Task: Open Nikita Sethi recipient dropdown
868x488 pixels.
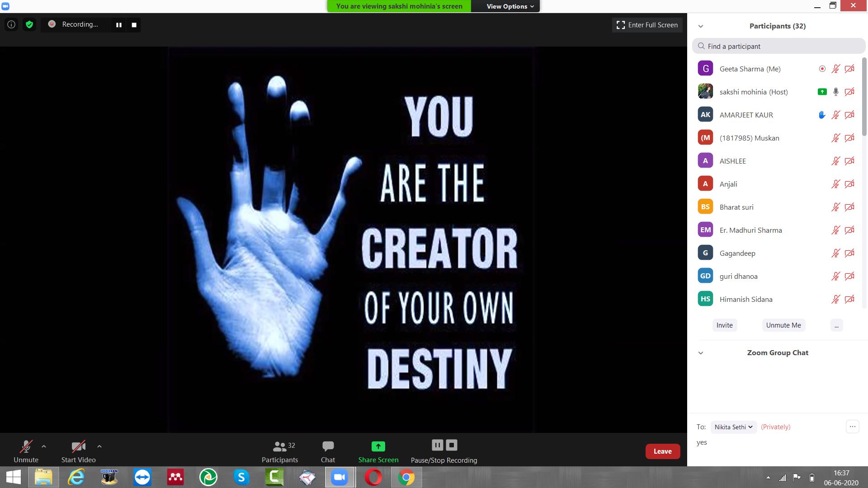Action: click(x=733, y=427)
